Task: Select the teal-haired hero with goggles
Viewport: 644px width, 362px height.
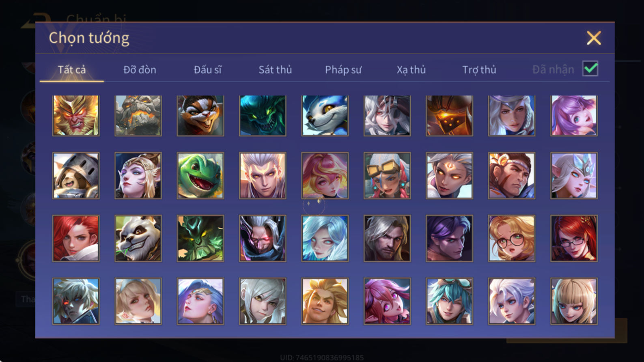Action: click(x=449, y=301)
